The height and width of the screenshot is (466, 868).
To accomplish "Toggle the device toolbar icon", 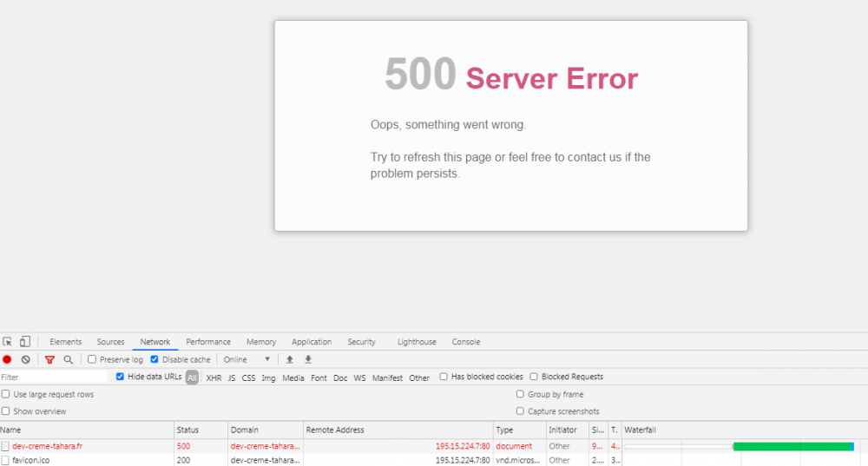I will [x=25, y=342].
